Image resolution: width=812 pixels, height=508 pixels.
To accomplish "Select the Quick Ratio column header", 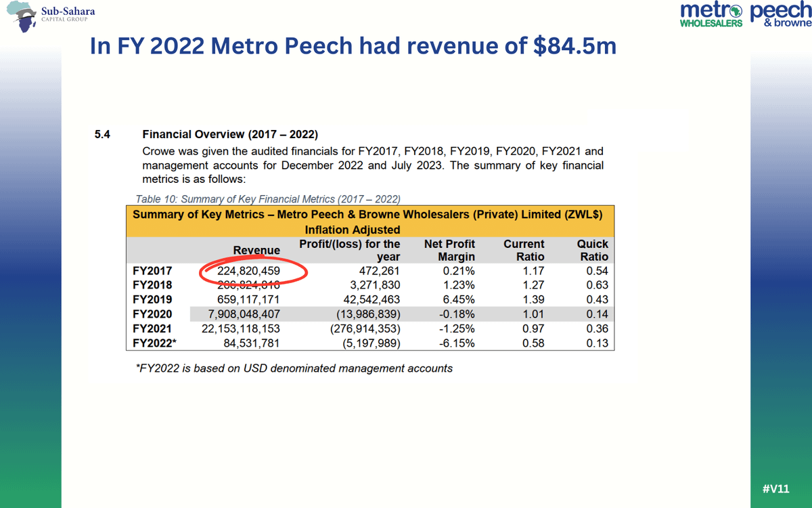I will pos(593,250).
